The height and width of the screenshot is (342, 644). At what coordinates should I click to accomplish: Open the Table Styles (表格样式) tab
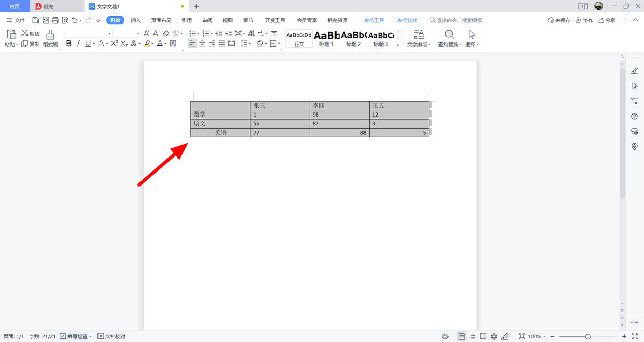click(407, 20)
